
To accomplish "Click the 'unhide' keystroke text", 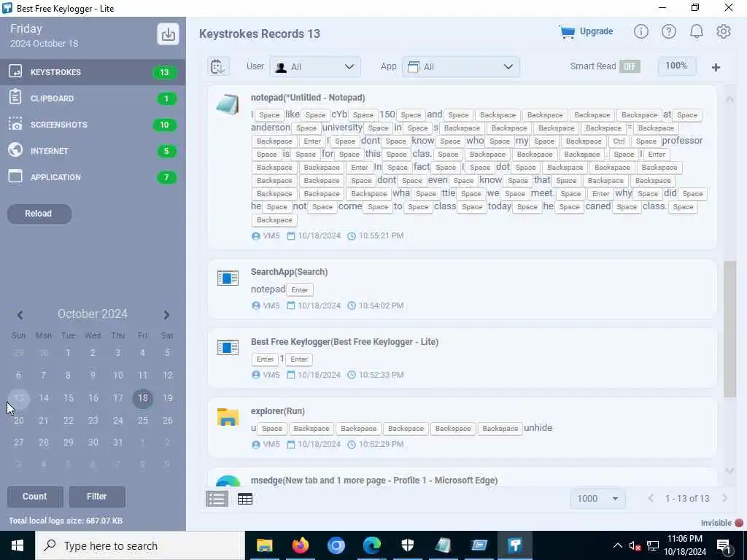I will (538, 427).
